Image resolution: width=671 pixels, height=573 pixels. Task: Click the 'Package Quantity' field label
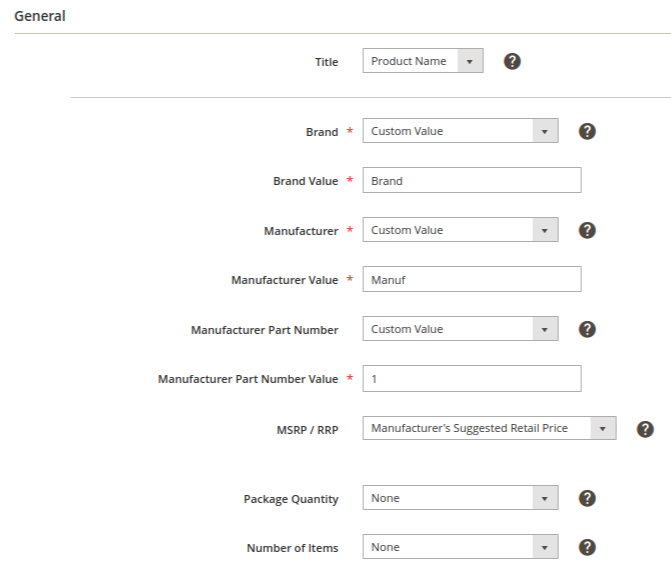tap(291, 499)
